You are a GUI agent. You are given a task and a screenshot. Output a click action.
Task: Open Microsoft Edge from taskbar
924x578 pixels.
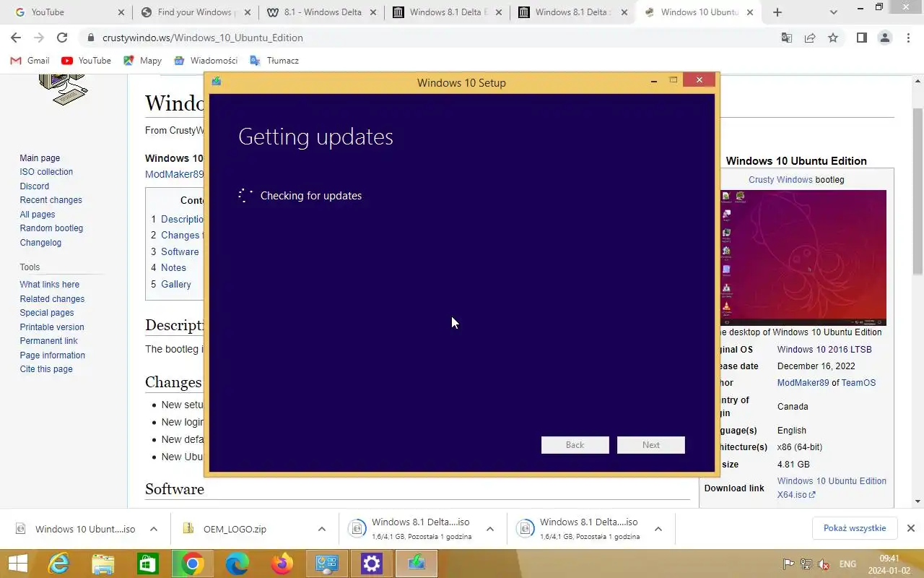click(x=237, y=564)
